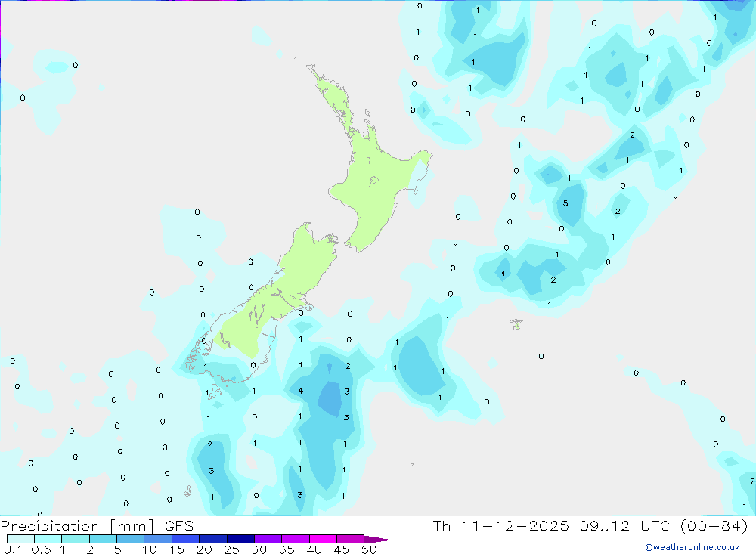
Task: Select the 1–2 mm legend color swatch
Action: coord(76,539)
